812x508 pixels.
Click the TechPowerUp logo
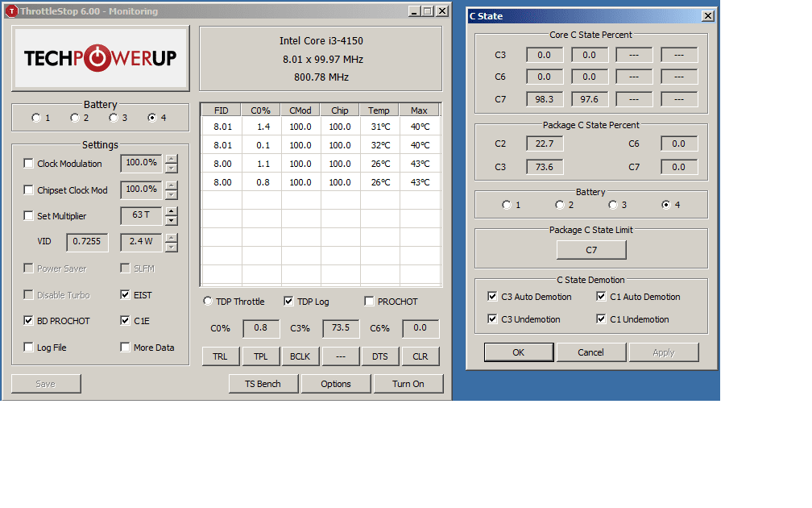pyautogui.click(x=101, y=58)
